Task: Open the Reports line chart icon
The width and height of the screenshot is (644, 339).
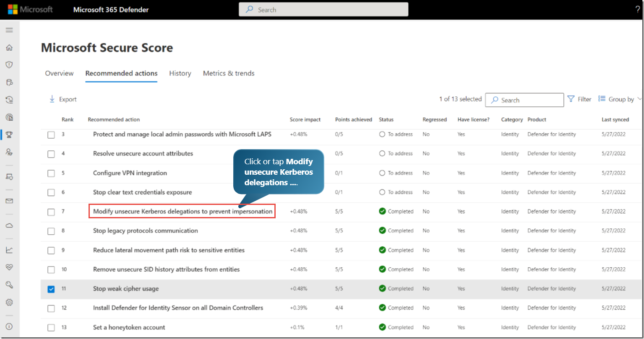Action: pos(9,250)
